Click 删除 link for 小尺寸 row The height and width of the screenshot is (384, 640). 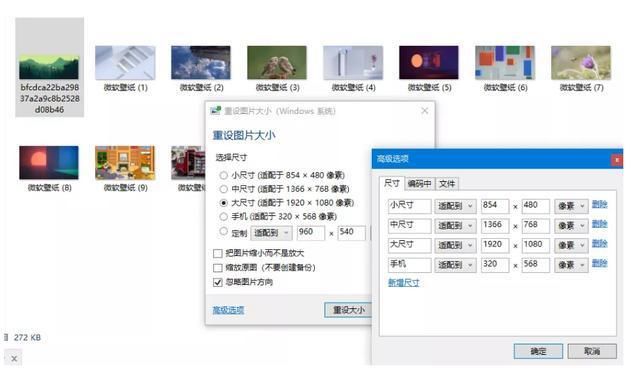599,204
